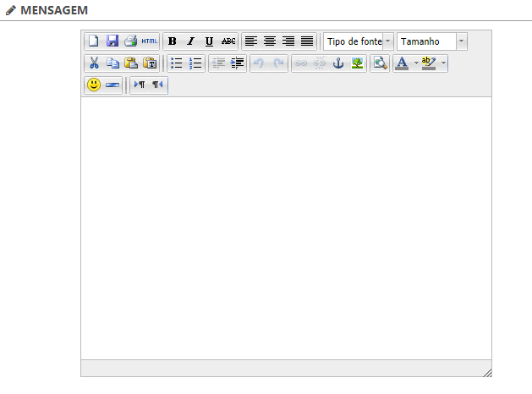Click the Redo arrow

tap(278, 63)
